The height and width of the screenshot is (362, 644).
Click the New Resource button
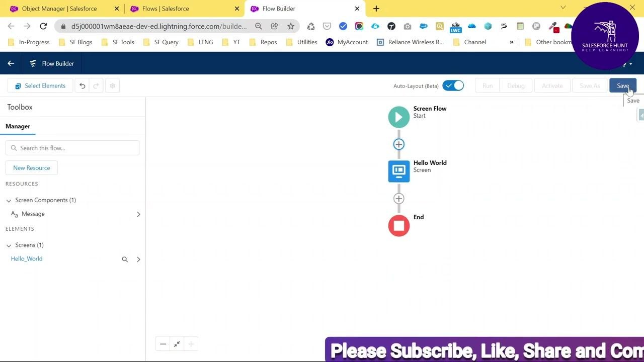click(x=32, y=168)
